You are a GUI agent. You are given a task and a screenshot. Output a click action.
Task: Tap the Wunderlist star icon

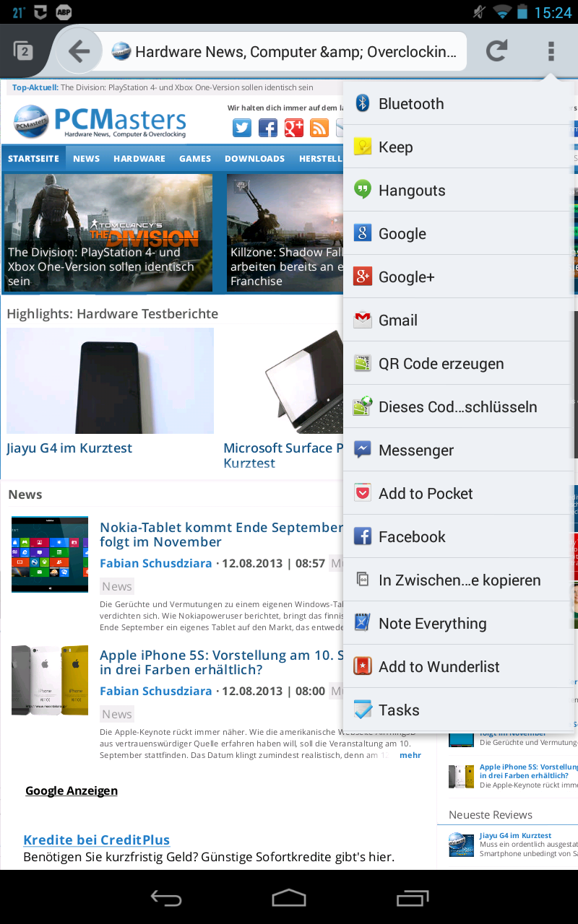click(363, 666)
